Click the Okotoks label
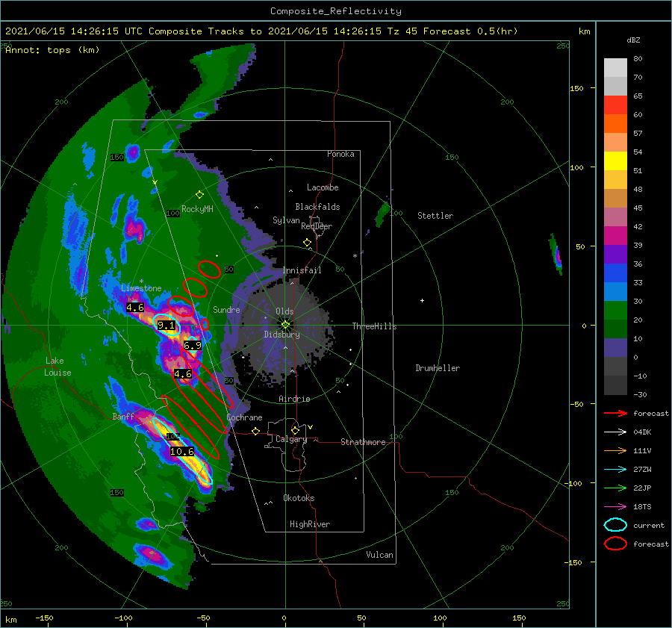Screen dimensions: 672x628 click(x=299, y=498)
